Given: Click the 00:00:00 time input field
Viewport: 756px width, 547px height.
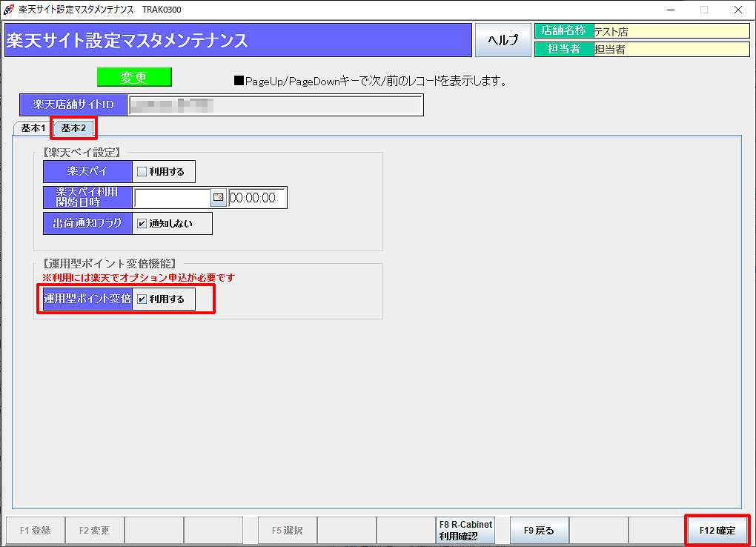Looking at the screenshot, I should pyautogui.click(x=257, y=198).
